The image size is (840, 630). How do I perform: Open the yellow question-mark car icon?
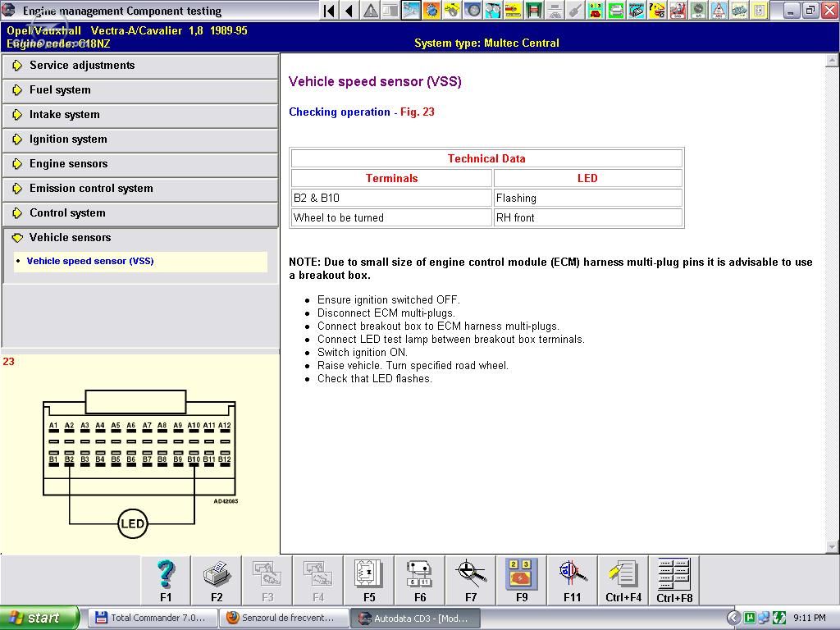click(657, 10)
